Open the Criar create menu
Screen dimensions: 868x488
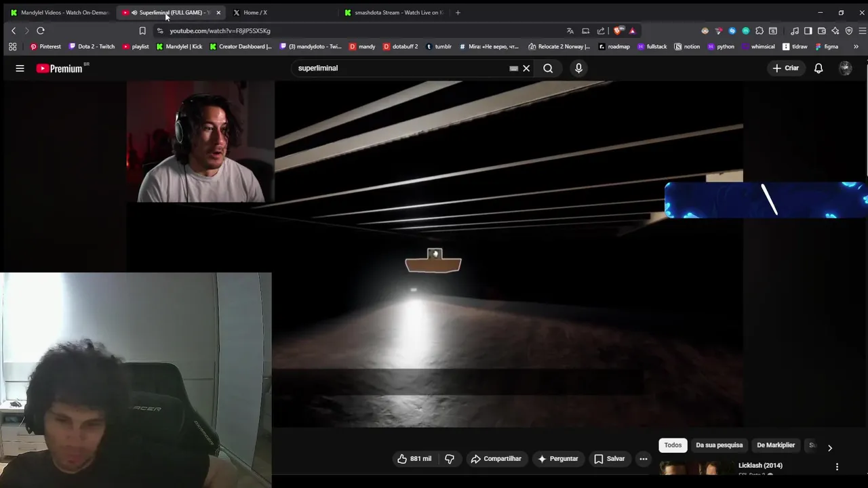(786, 68)
